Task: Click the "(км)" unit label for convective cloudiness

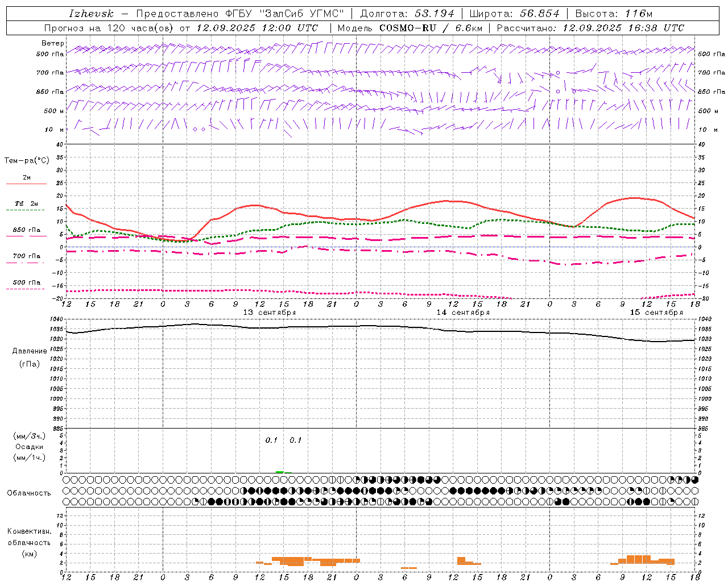Action: pyautogui.click(x=29, y=554)
